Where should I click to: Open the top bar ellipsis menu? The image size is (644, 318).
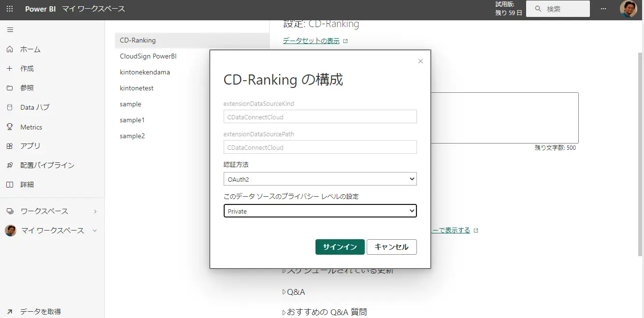point(603,9)
